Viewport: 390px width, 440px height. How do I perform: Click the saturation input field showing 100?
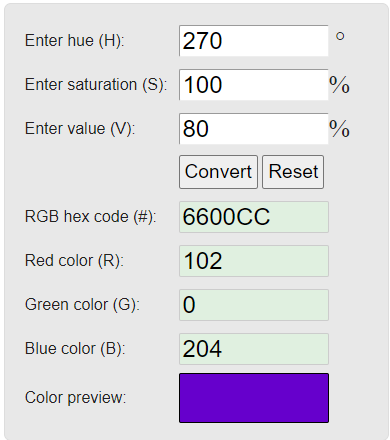[254, 85]
